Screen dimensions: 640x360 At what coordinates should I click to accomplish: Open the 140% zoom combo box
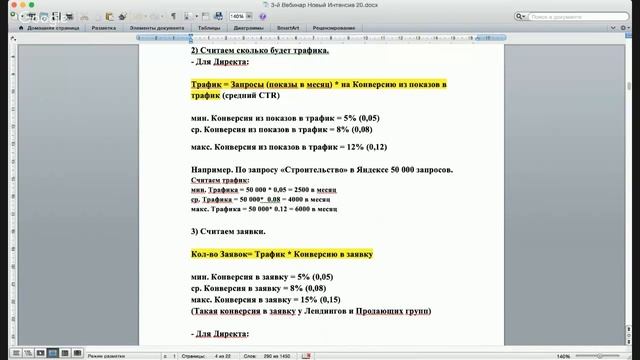[240, 16]
